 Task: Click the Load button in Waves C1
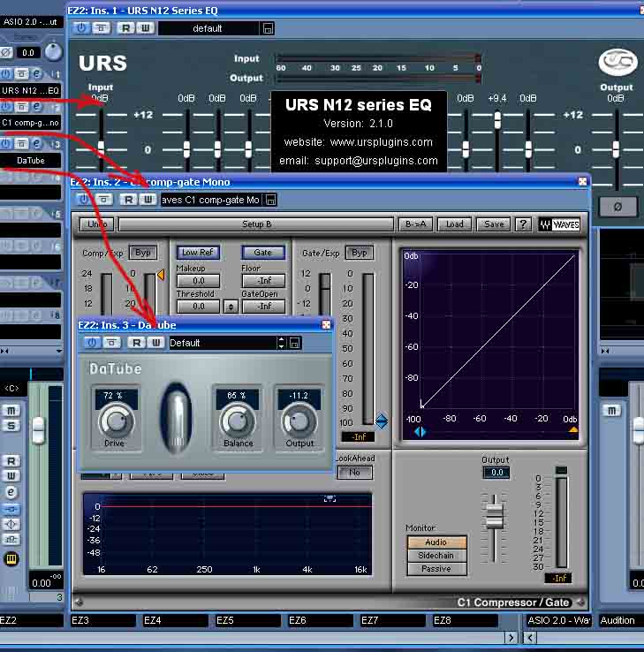(455, 224)
